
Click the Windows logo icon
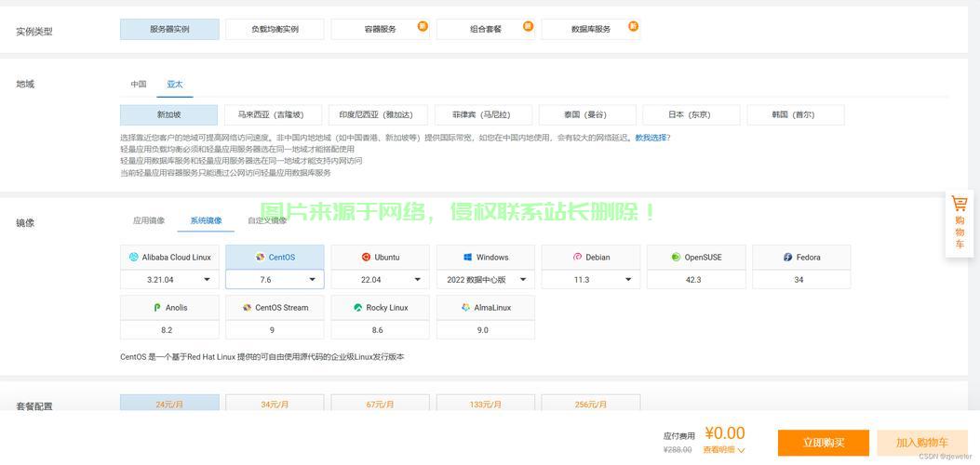pos(467,258)
